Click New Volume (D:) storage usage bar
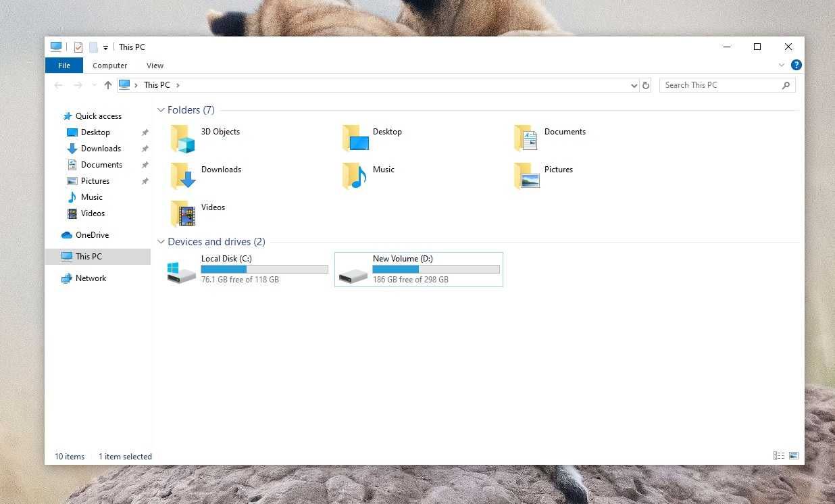This screenshot has height=504, width=835. (436, 269)
